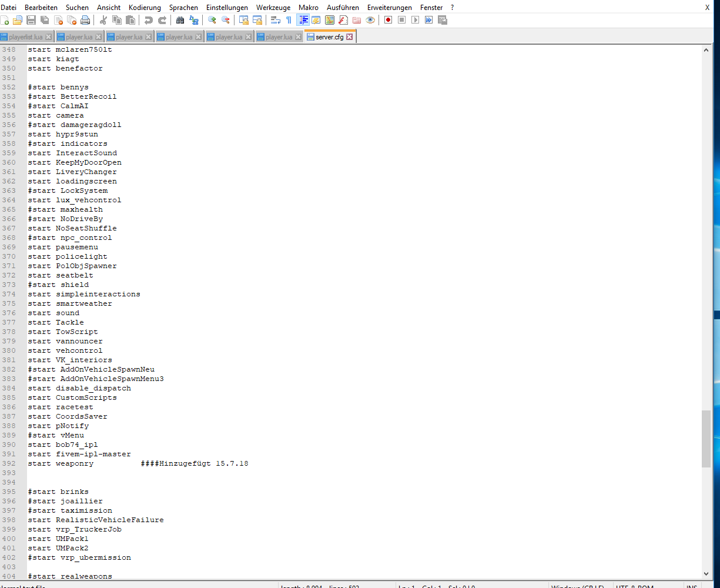Screen dimensions: 720x588
Task: Save the current file with floppy icon
Action: click(31, 20)
